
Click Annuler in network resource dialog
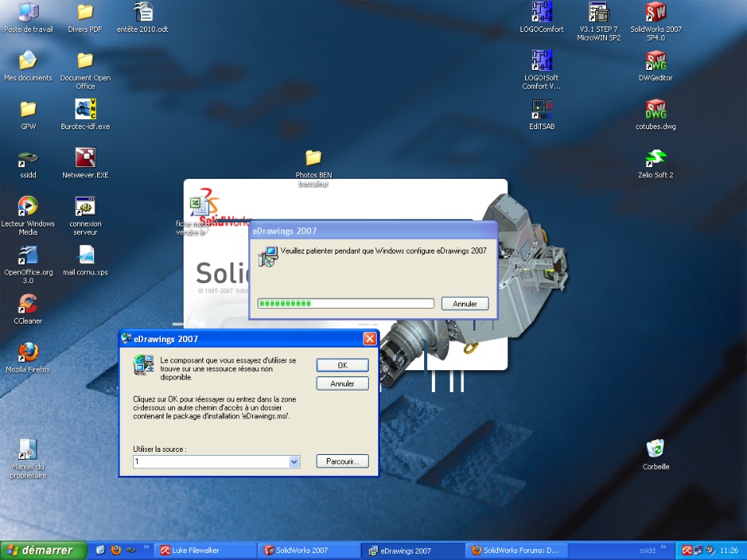pos(342,383)
